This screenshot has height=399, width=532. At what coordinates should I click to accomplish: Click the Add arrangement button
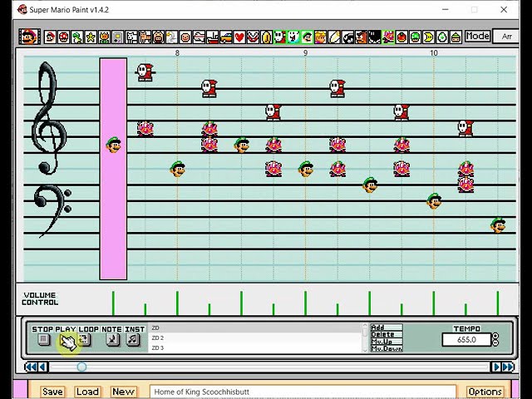tap(387, 328)
